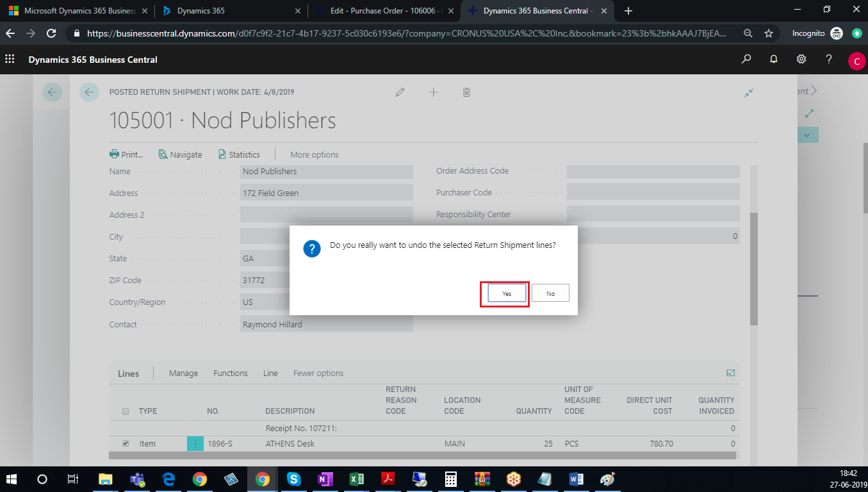Click the pencil edit icon on shipment page
The height and width of the screenshot is (492, 868).
(x=400, y=92)
